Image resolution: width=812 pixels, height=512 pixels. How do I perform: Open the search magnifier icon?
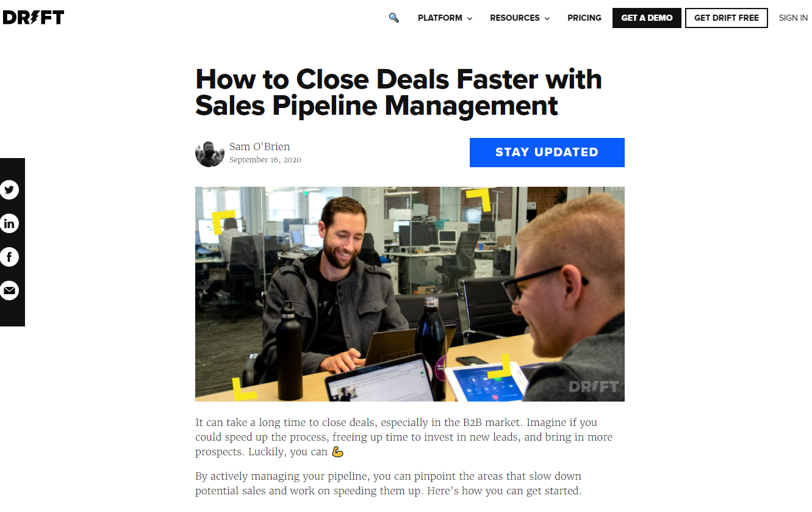(393, 18)
